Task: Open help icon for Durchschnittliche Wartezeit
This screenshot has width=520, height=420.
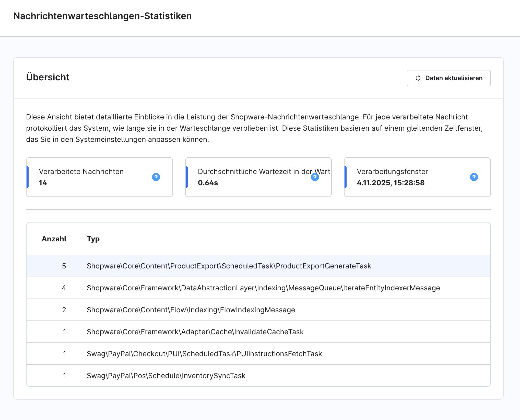Action: click(315, 177)
